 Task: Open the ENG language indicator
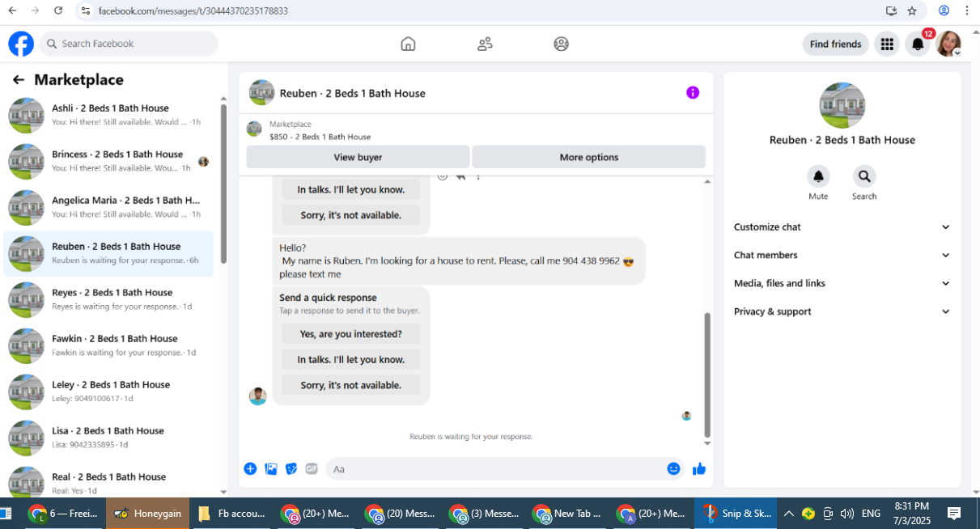tap(872, 513)
